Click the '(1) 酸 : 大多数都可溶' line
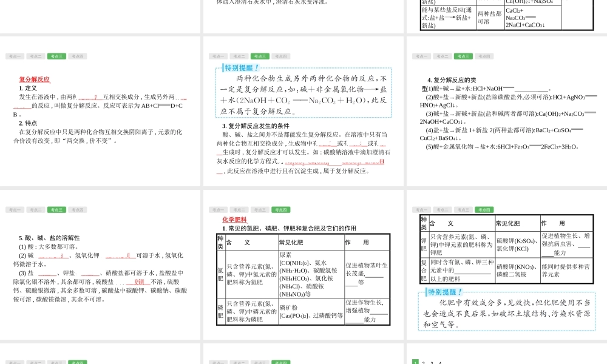 click(x=49, y=246)
